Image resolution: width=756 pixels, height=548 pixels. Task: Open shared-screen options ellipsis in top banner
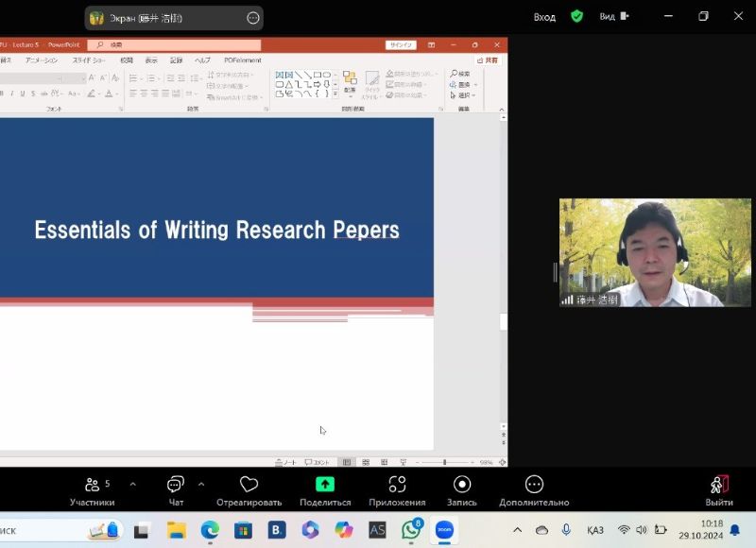(x=252, y=18)
